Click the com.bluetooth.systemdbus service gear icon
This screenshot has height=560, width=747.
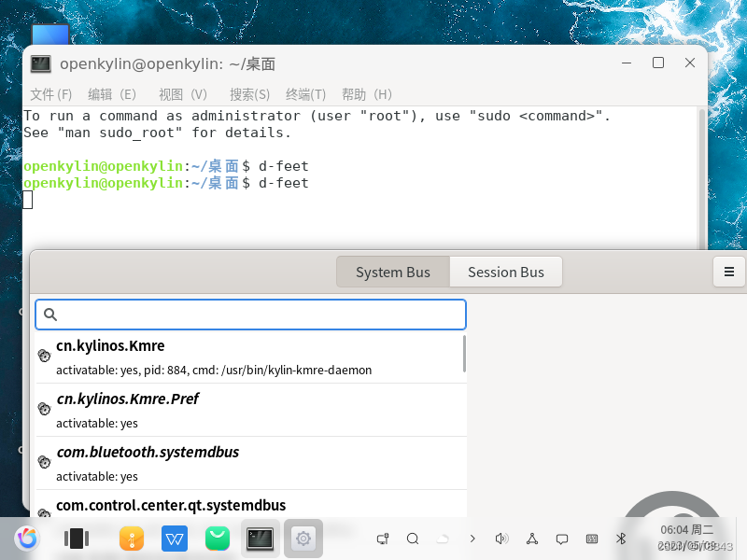coord(43,462)
